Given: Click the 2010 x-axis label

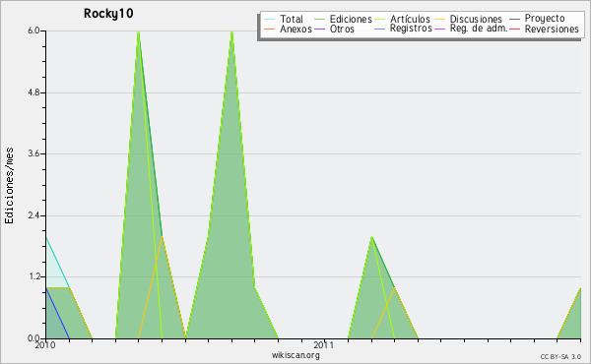Looking at the screenshot, I should click(45, 345).
